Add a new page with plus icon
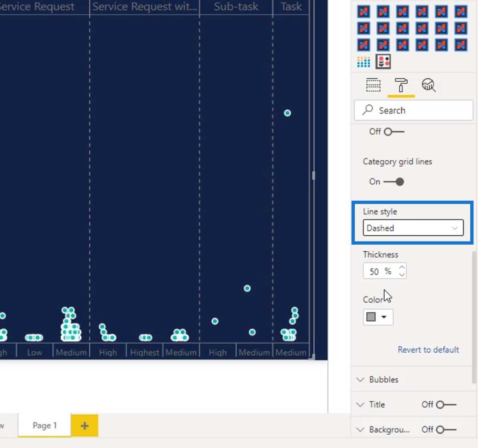 point(85,426)
